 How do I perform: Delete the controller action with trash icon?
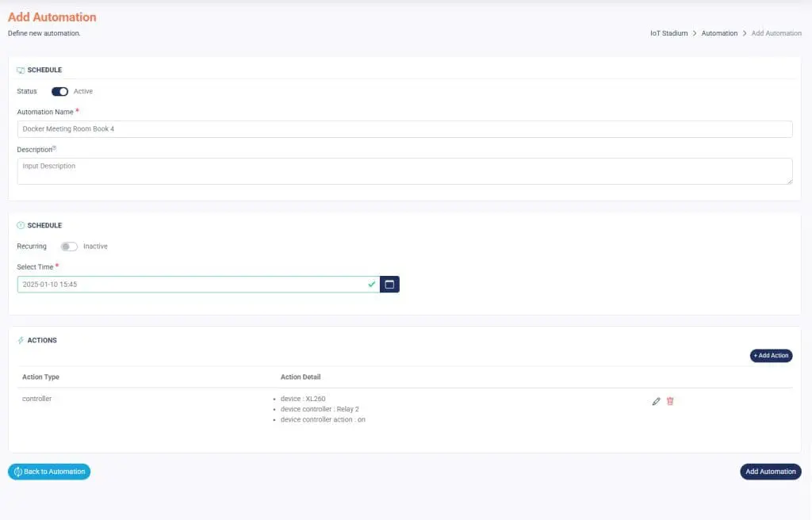click(x=670, y=402)
